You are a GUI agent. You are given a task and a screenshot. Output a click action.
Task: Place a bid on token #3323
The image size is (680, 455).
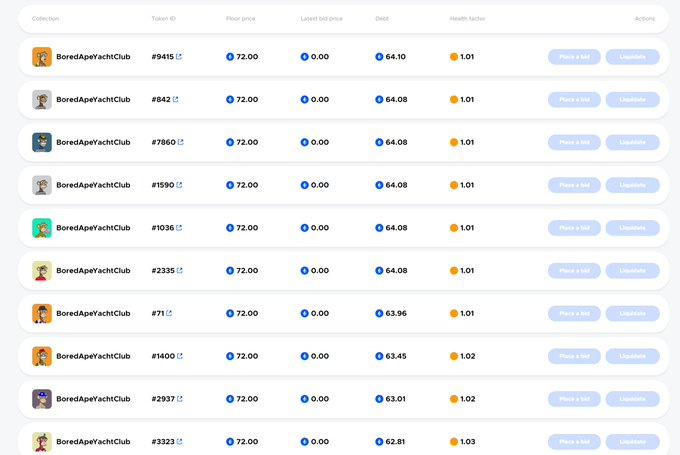click(574, 442)
